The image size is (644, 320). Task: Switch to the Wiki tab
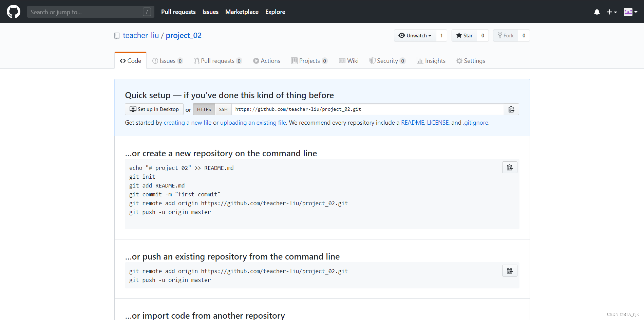click(349, 61)
